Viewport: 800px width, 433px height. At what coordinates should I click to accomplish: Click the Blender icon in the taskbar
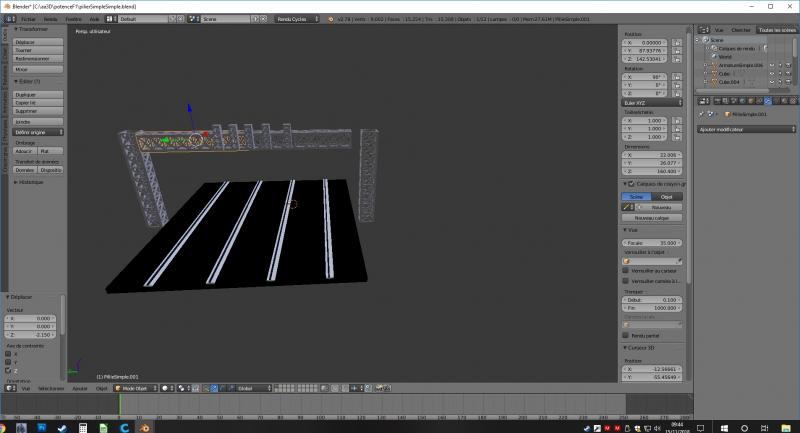tap(146, 426)
